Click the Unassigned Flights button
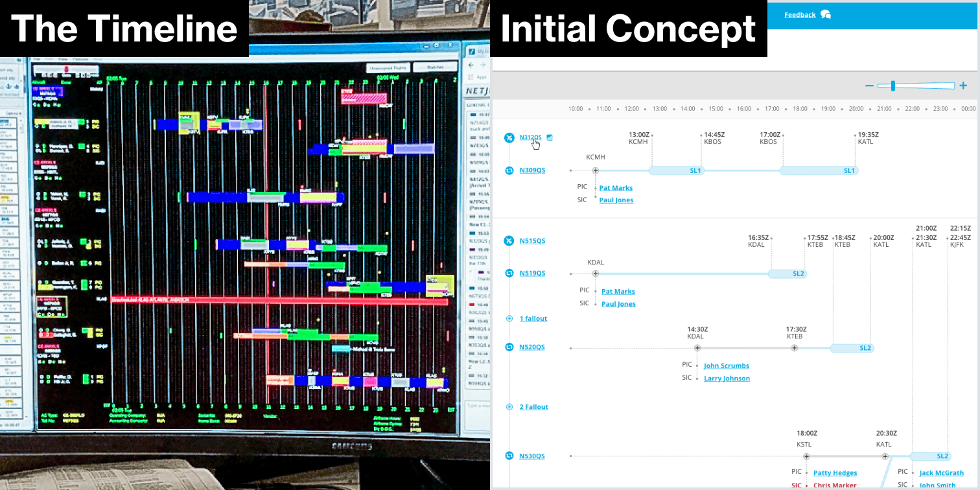Image resolution: width=980 pixels, height=490 pixels. 387,67
